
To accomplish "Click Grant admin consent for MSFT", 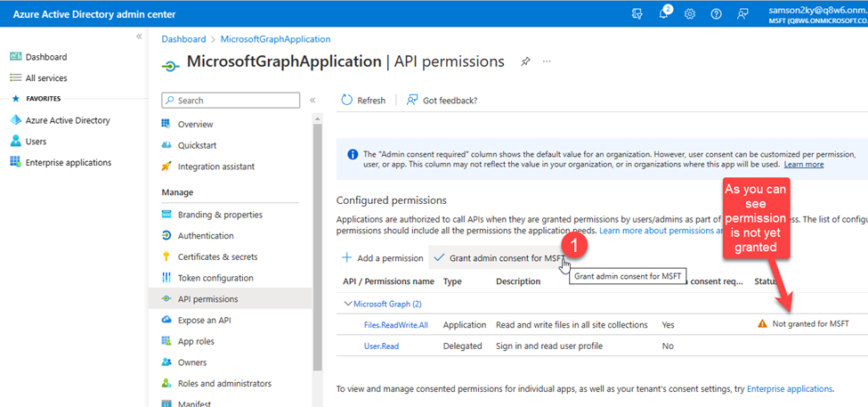I will click(499, 258).
